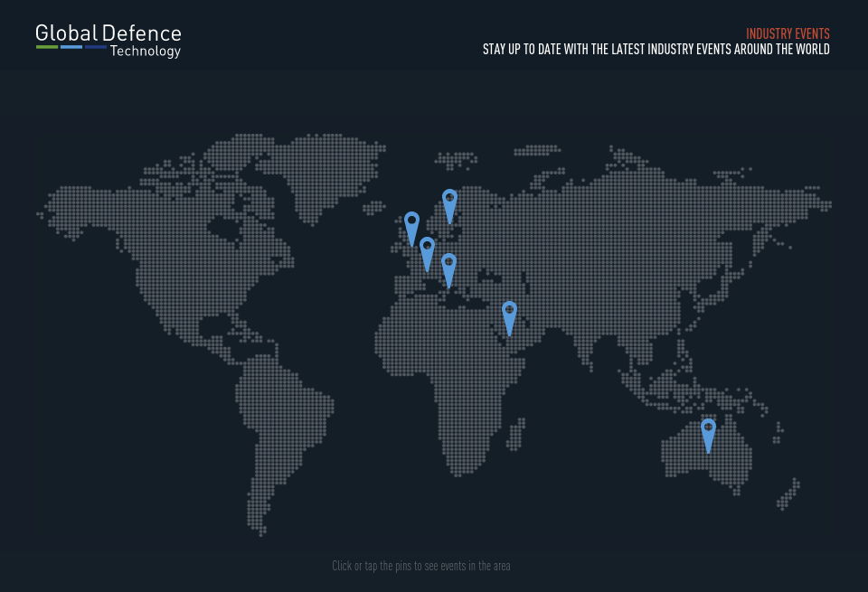Viewport: 868px width, 592px height.
Task: Click Madagascar island on the map
Action: (516, 434)
